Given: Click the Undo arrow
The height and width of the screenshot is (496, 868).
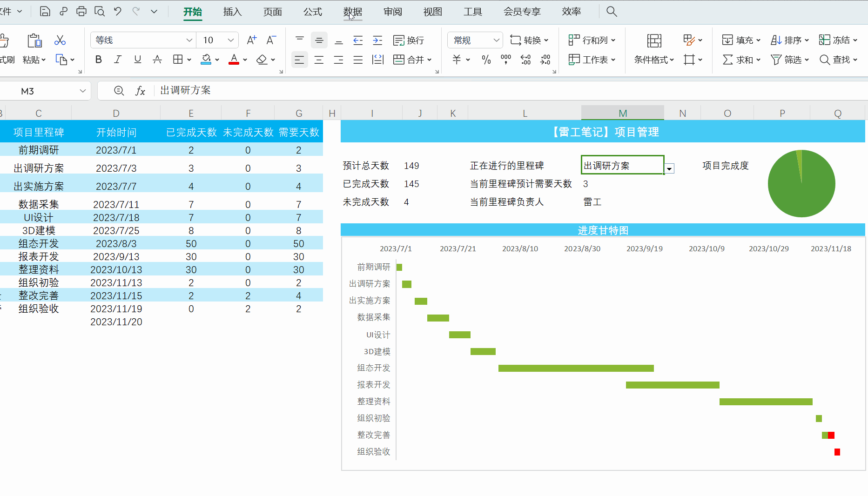Looking at the screenshot, I should (x=118, y=12).
